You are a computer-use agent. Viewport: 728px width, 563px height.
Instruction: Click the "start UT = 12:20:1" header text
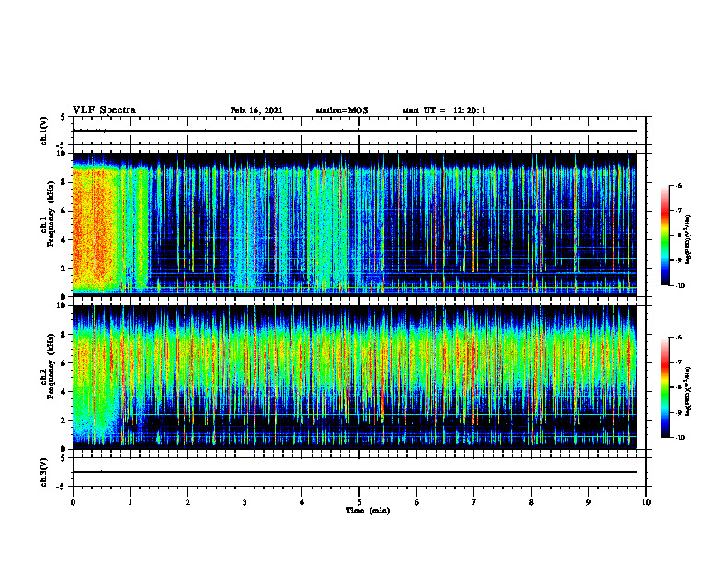coord(444,110)
